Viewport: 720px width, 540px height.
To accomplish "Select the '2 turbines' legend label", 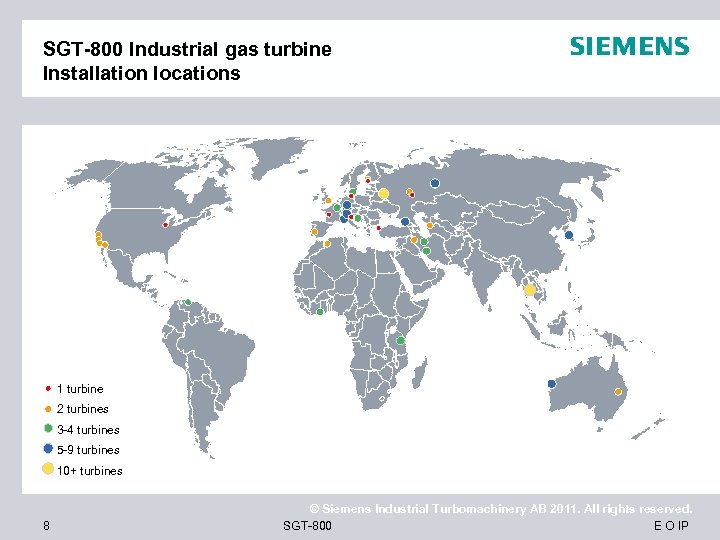I will [83, 409].
